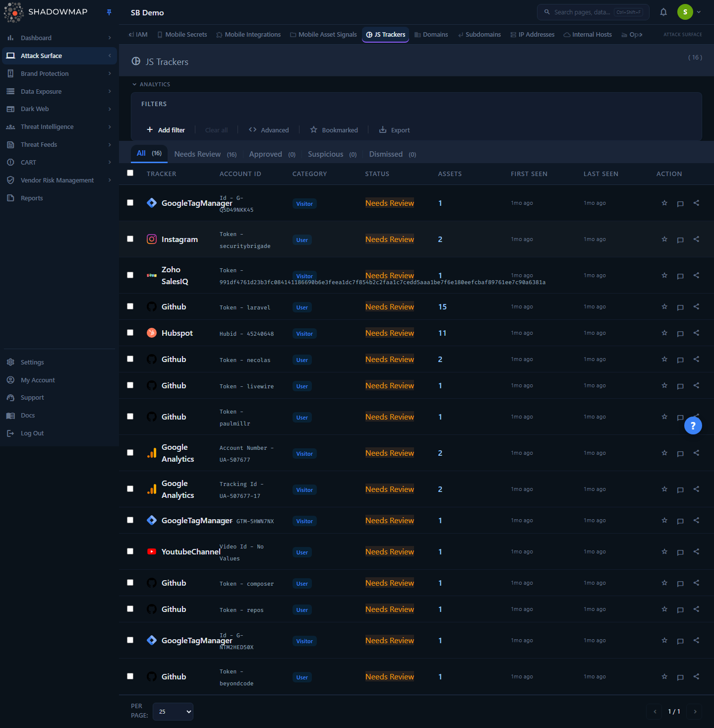The image size is (714, 728).
Task: Open Advanced filter options
Action: coord(269,130)
